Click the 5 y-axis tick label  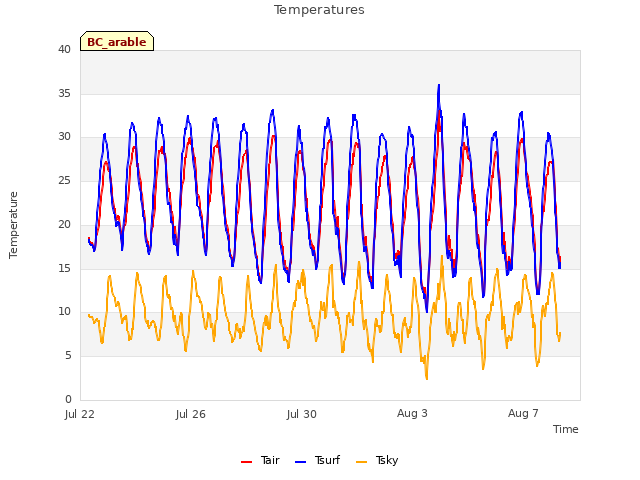[x=68, y=356]
